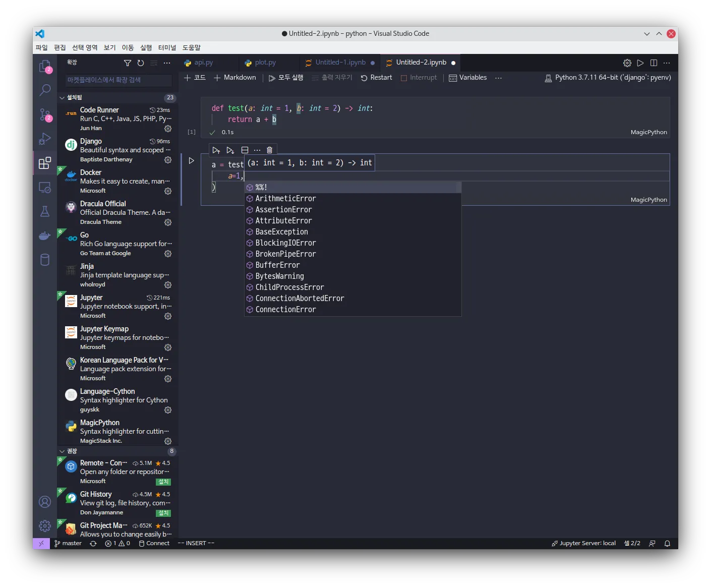Open the Testing flask view
This screenshot has height=588, width=711.
click(45, 211)
